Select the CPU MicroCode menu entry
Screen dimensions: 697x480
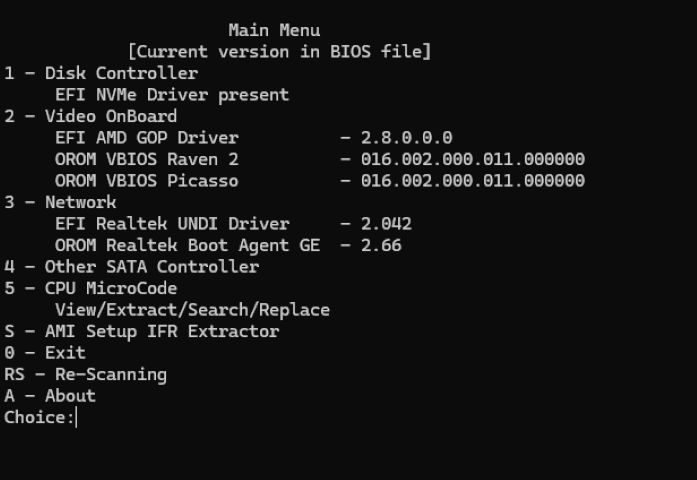(91, 288)
